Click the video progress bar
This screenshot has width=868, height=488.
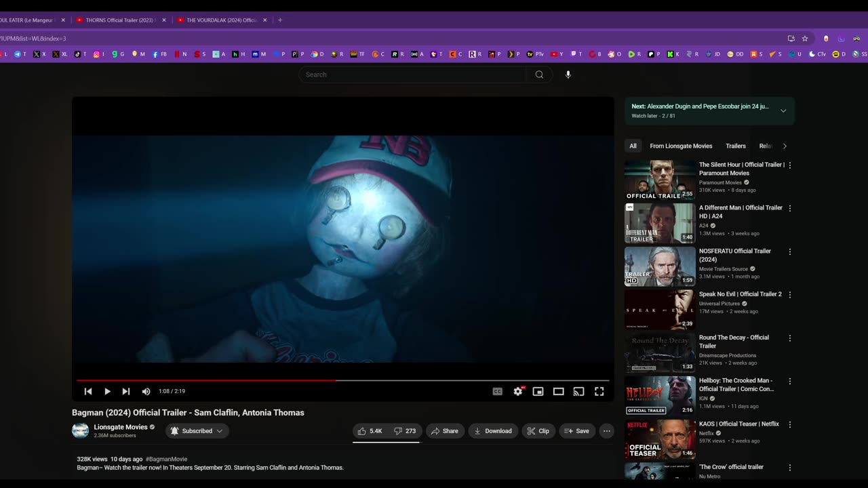coord(342,380)
